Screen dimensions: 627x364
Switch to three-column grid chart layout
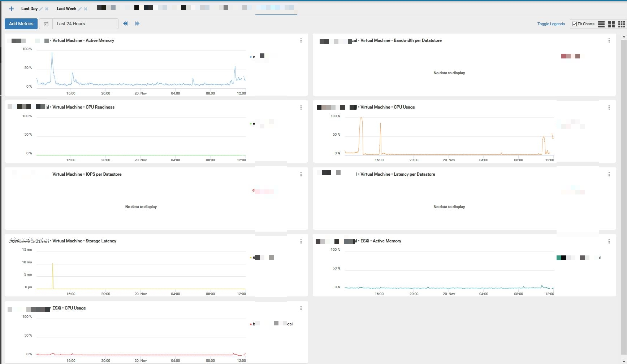(x=621, y=24)
